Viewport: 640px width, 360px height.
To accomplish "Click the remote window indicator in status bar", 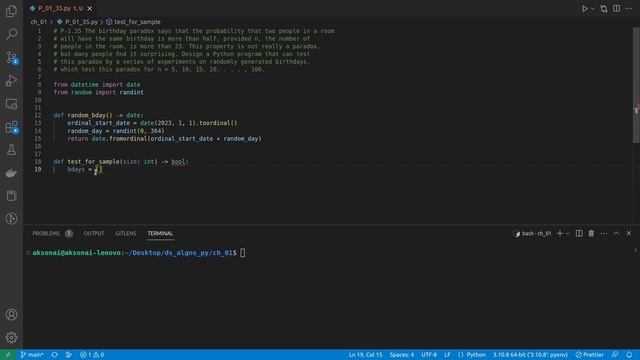I will 8,355.
